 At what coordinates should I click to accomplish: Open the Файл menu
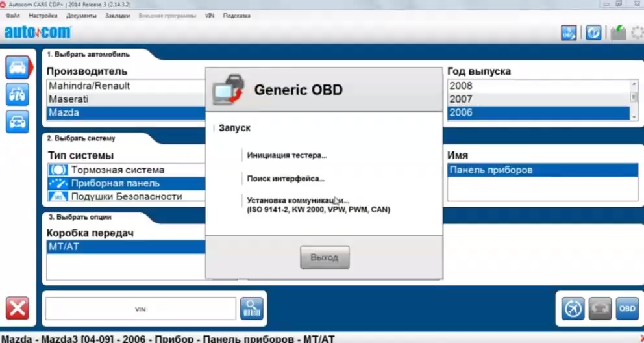pos(13,16)
